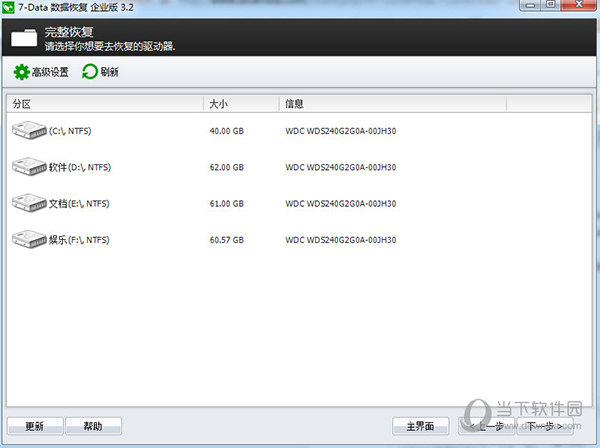Select partition text 文档(E:\, NTFS)
This screenshot has height=448, width=600.
[79, 204]
